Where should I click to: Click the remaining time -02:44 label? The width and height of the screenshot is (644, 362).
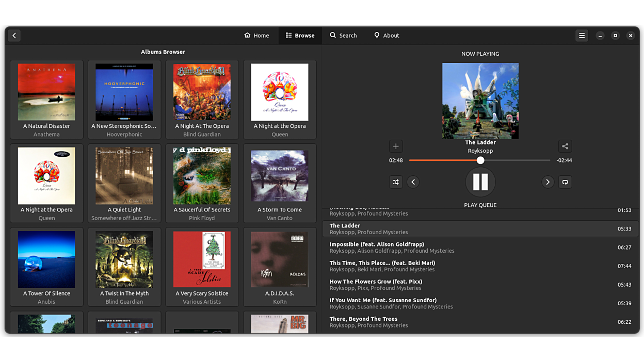point(564,160)
